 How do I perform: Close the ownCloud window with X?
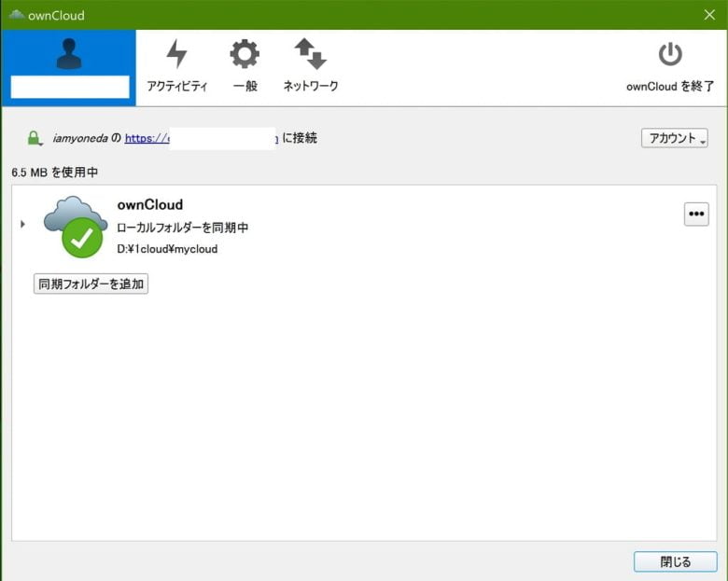(709, 15)
